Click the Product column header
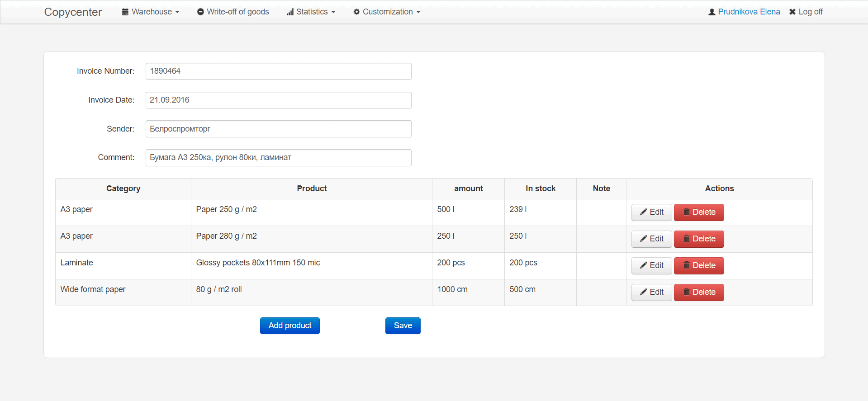The image size is (868, 401). [312, 189]
